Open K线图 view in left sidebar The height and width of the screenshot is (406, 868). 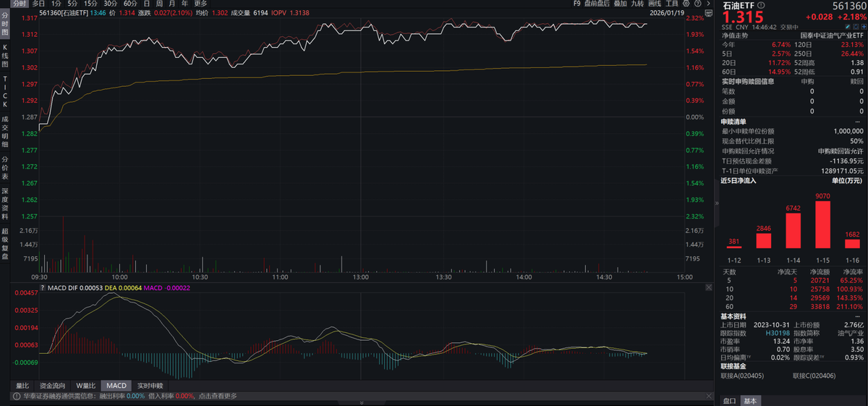(x=4, y=56)
